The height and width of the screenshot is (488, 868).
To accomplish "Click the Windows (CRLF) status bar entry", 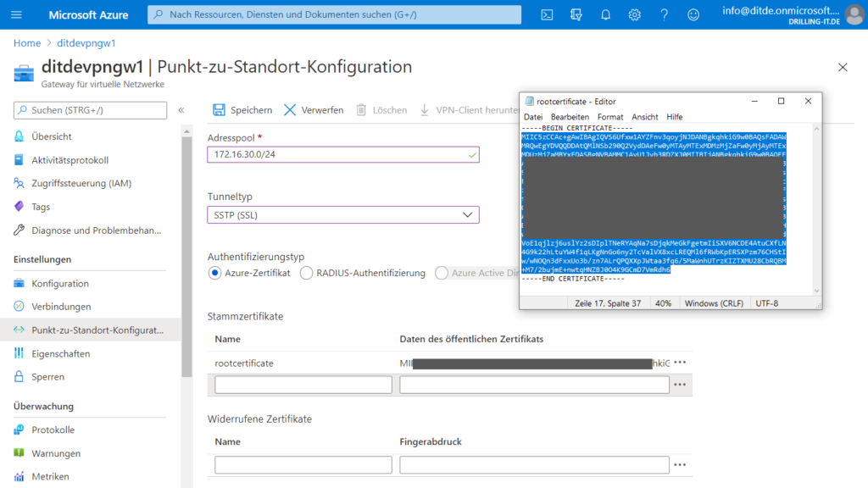I will click(714, 303).
